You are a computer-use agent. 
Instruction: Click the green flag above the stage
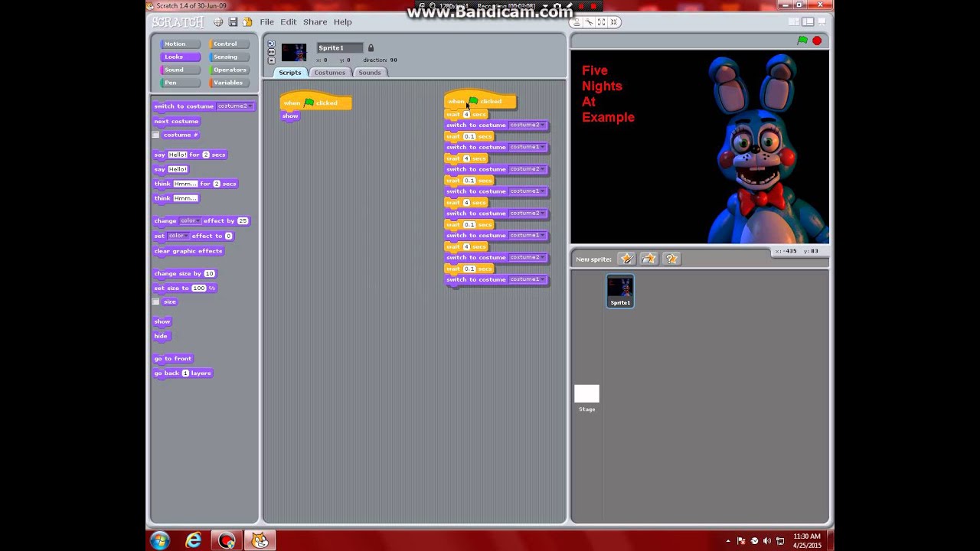[802, 41]
